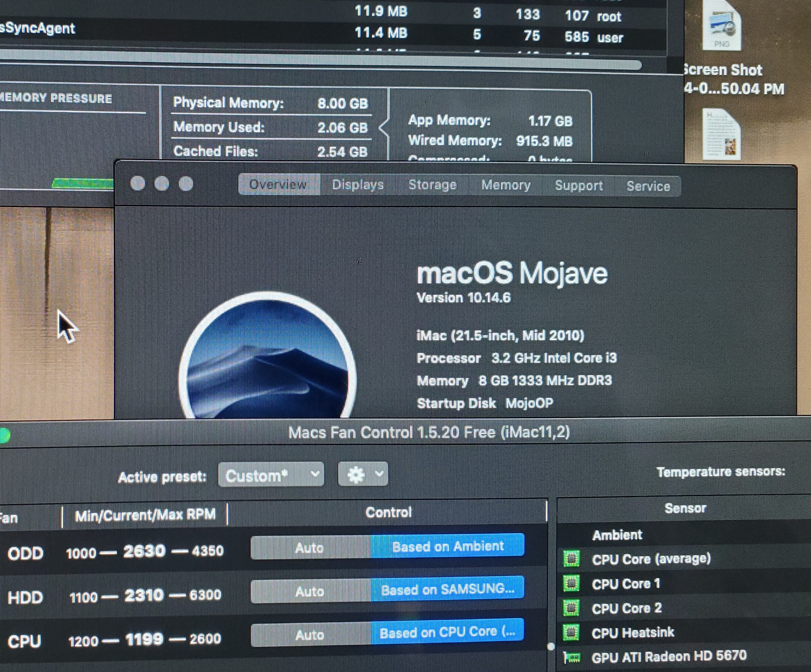Image resolution: width=811 pixels, height=672 pixels.
Task: Close the About This Mac window
Action: [138, 183]
